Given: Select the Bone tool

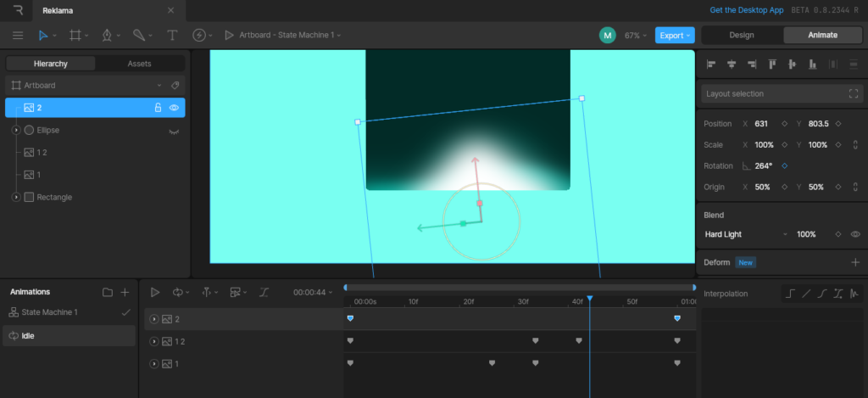Looking at the screenshot, I should click(x=139, y=36).
